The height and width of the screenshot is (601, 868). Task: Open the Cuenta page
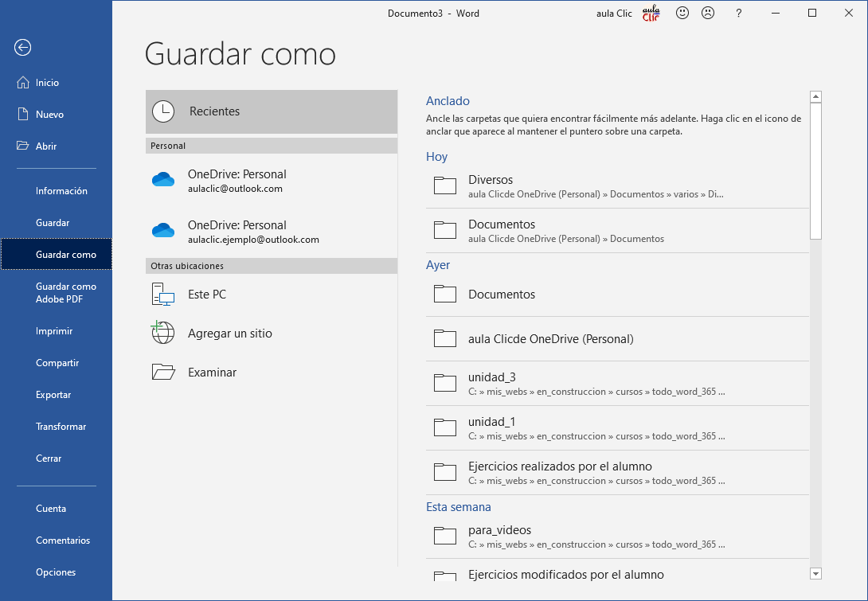coord(51,509)
